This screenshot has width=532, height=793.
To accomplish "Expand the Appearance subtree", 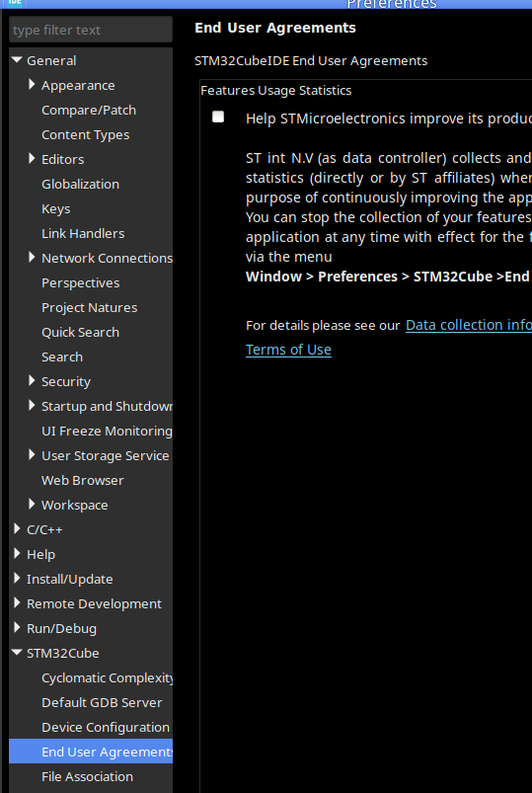I will [x=32, y=85].
